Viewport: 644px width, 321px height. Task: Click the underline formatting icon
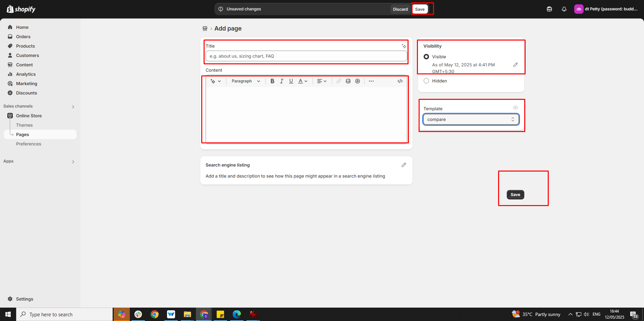291,81
